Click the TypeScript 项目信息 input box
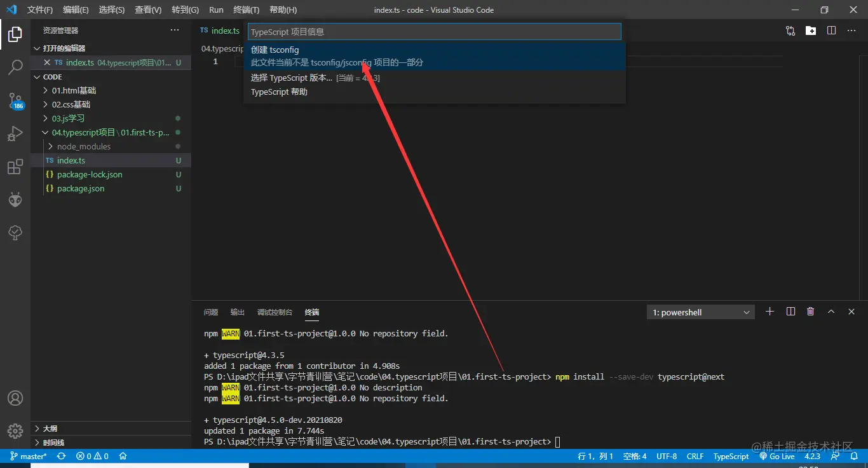The image size is (868, 468). 434,32
